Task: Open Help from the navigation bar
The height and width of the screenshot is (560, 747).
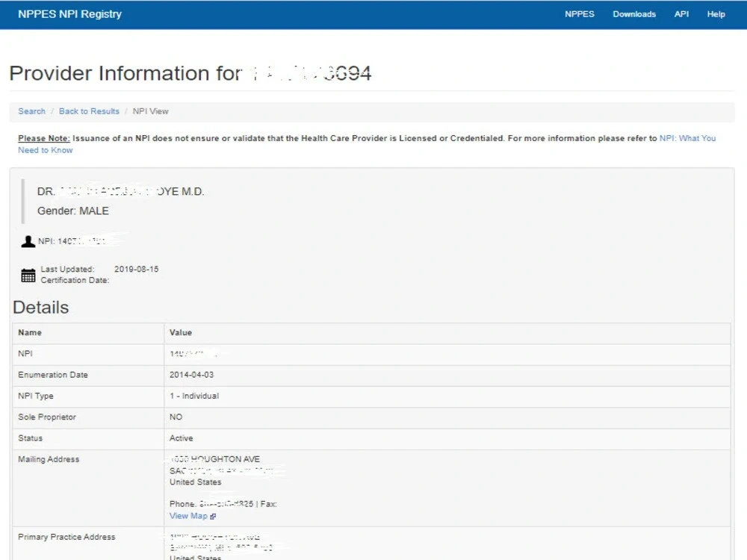Action: point(716,13)
